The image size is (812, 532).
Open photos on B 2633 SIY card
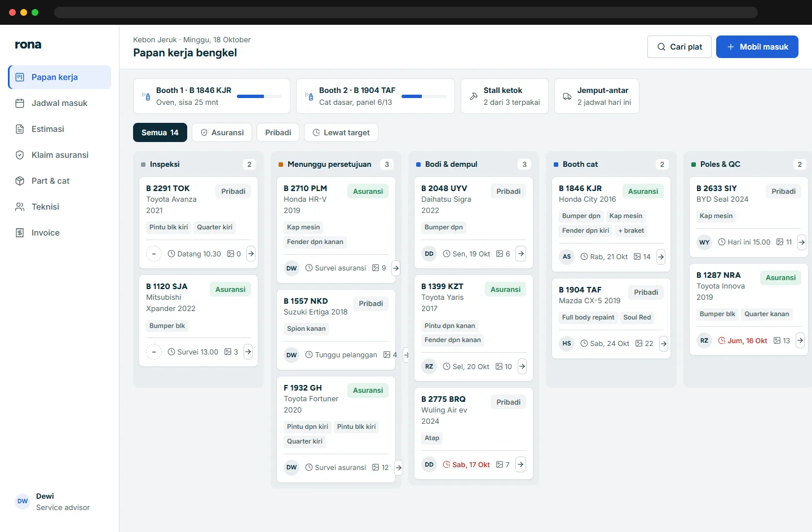tap(784, 242)
